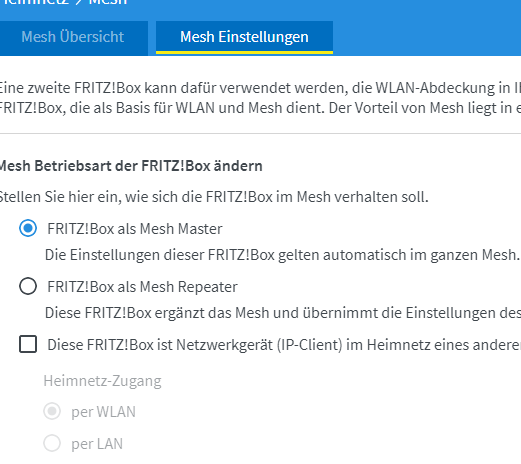Switch to the Mesh Übersicht tab
The image size is (521, 464).
[x=74, y=38]
